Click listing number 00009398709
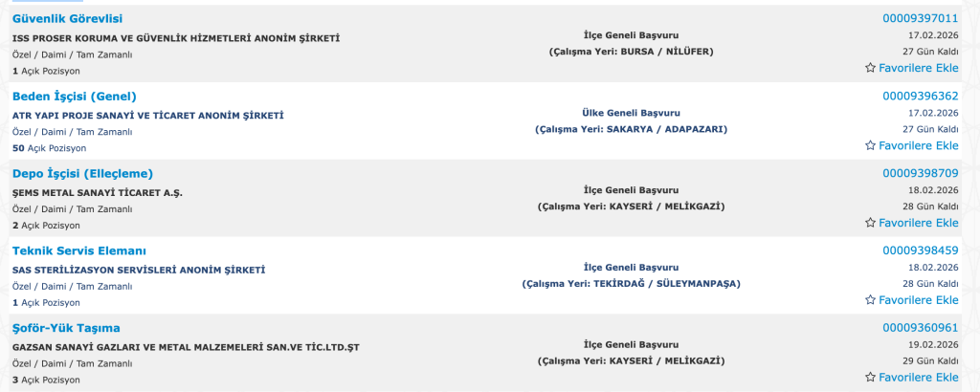Screen dimensions: 980x392 920,173
